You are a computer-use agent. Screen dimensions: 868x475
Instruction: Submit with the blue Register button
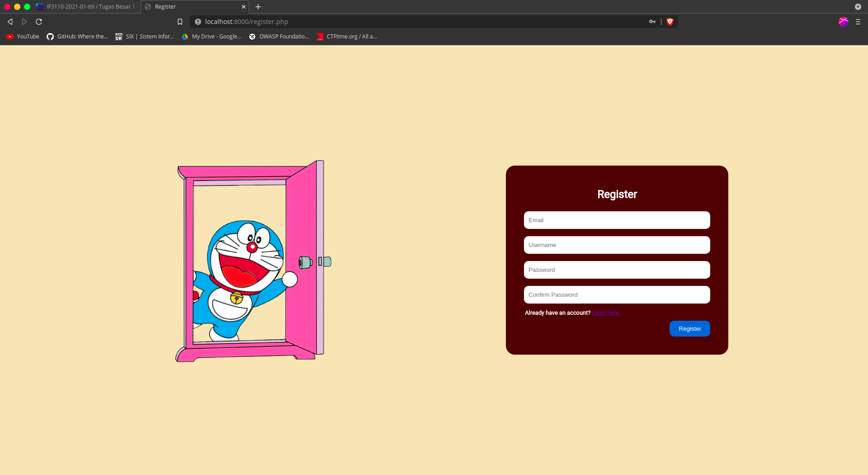point(689,329)
